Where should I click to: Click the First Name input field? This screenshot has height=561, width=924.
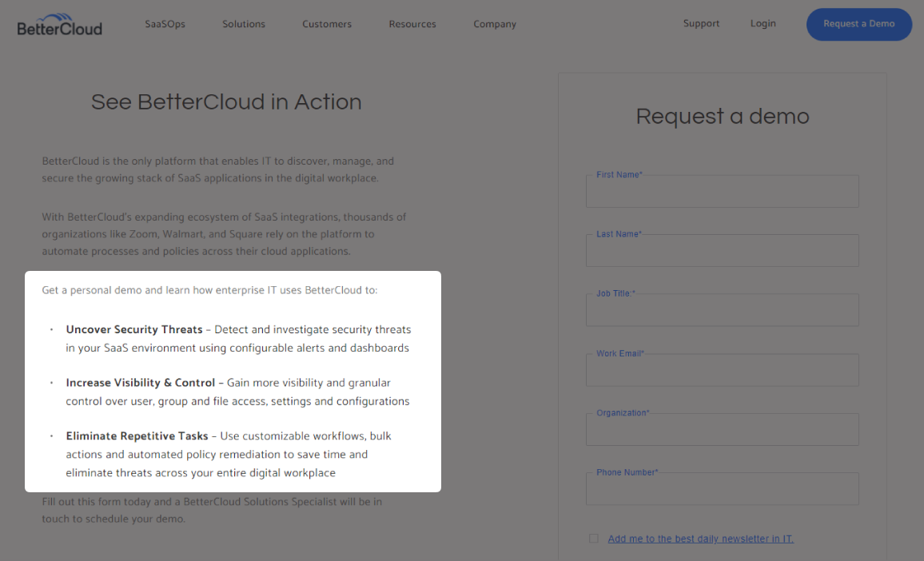tap(722, 193)
